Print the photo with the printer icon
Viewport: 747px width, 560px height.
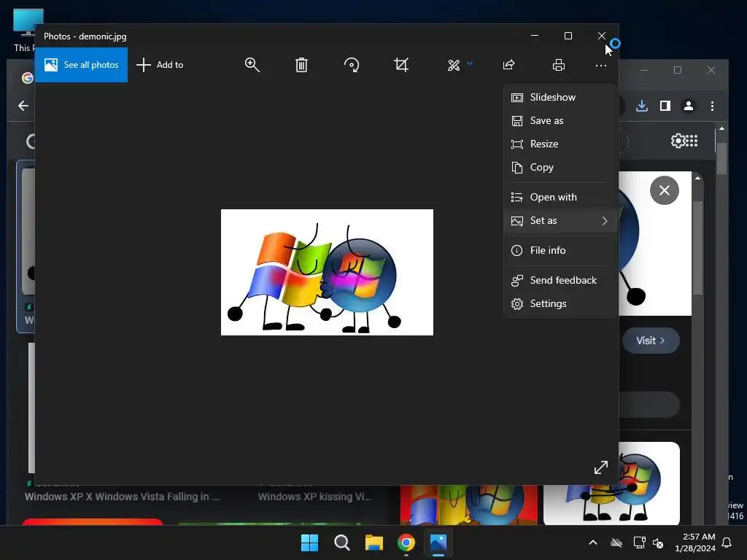[559, 65]
